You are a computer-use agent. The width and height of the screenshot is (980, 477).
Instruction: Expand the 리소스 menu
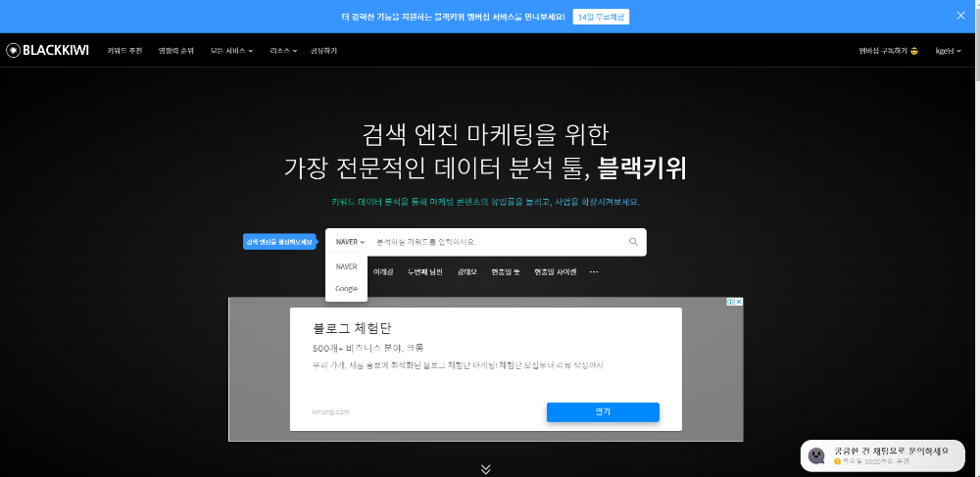283,51
